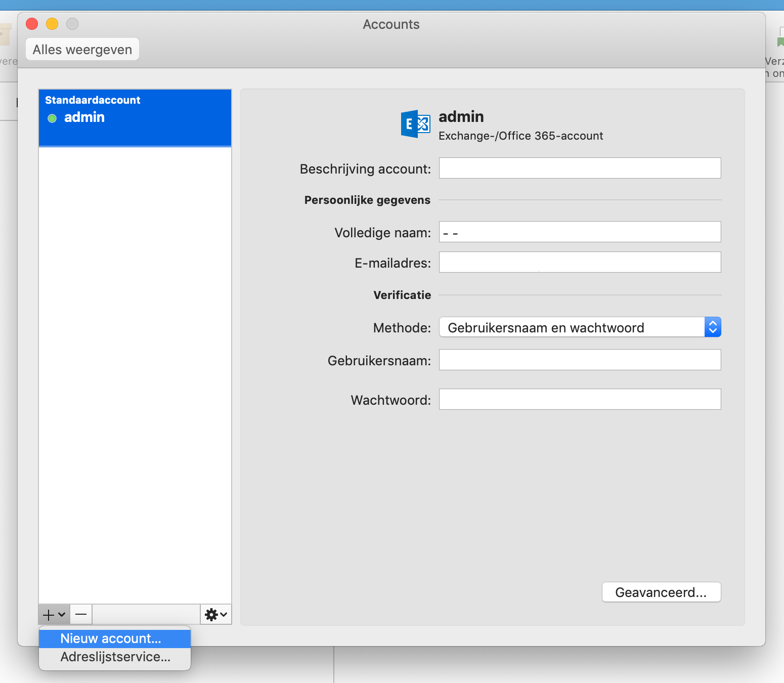The image size is (784, 683).
Task: Focus the Beschrijving account text field
Action: 580,168
